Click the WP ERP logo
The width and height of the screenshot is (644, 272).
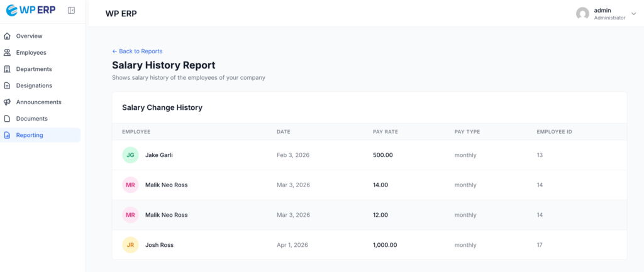tap(30, 11)
